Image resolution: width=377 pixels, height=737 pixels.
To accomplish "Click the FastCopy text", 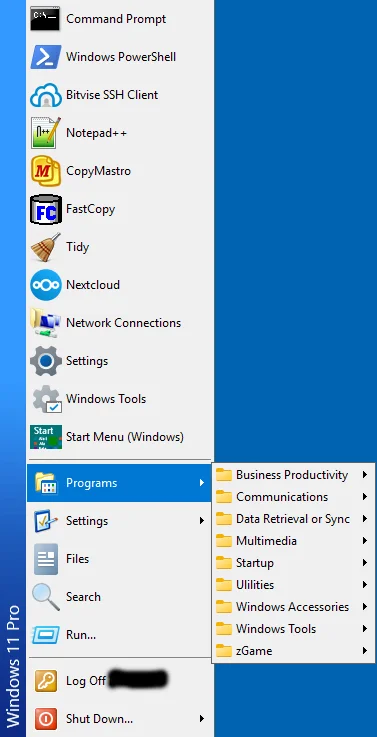I will pyautogui.click(x=90, y=209).
